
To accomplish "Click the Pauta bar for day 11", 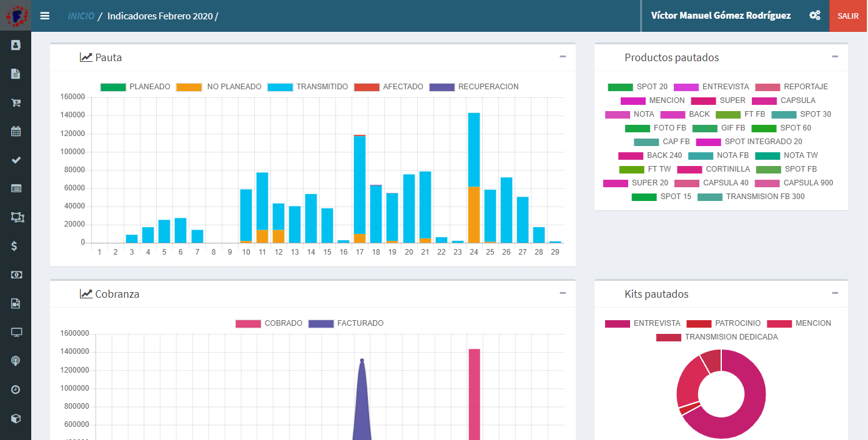I will (262, 208).
